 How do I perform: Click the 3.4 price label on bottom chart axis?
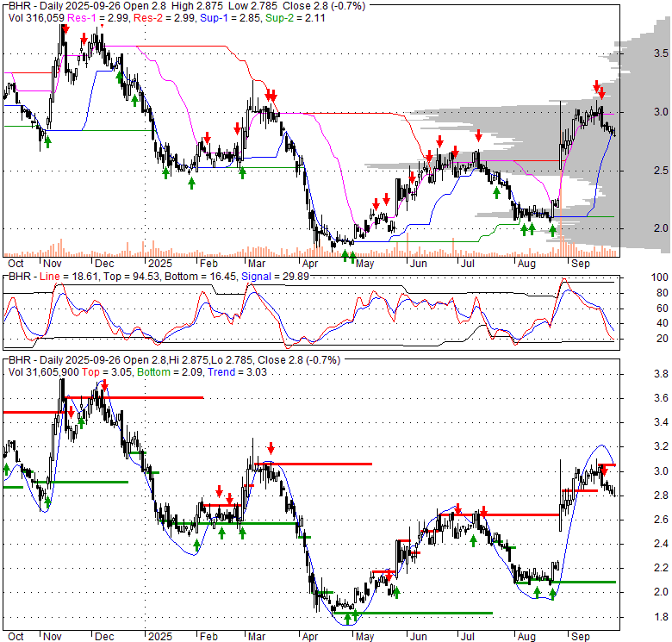click(661, 422)
